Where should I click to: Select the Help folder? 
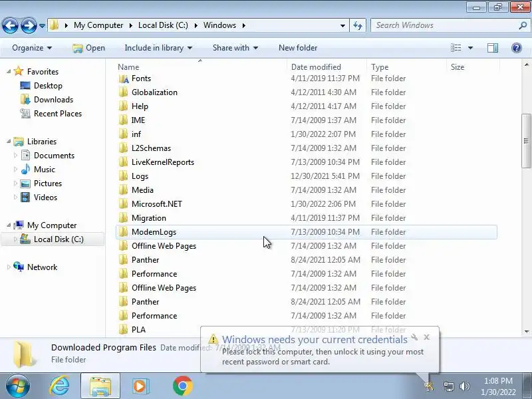tap(140, 106)
